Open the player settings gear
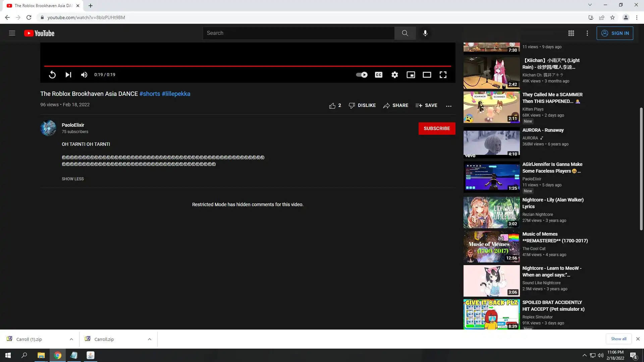This screenshot has height=362, width=644. [x=395, y=75]
